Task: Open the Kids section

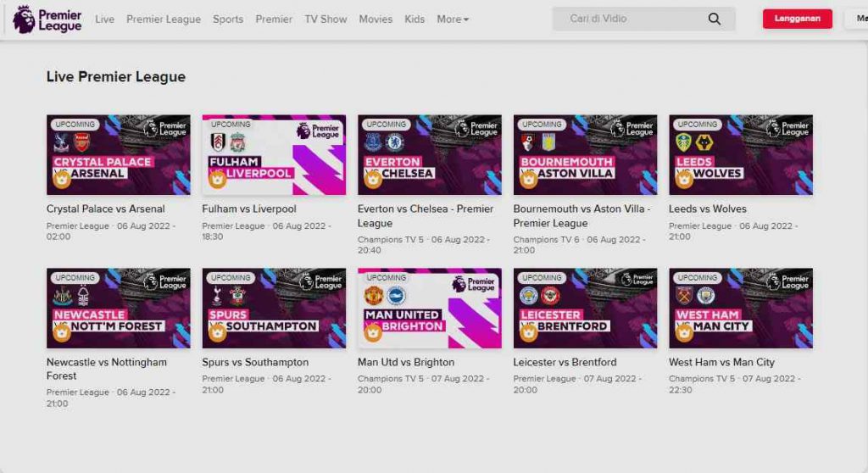Action: click(x=414, y=19)
